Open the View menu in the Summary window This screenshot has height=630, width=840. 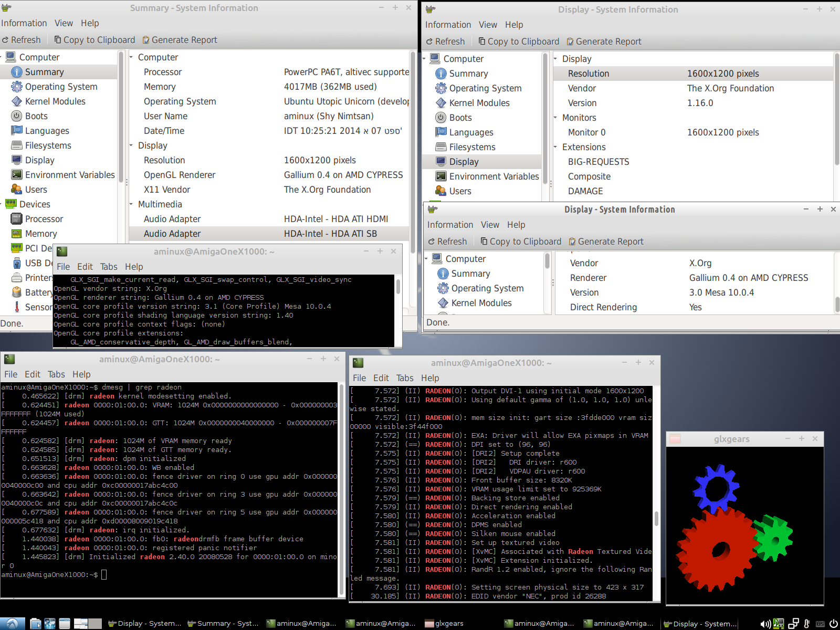(64, 23)
